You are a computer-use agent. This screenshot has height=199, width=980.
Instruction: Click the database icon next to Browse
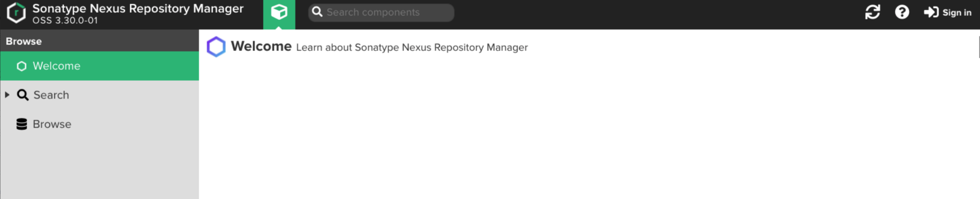pos(22,124)
